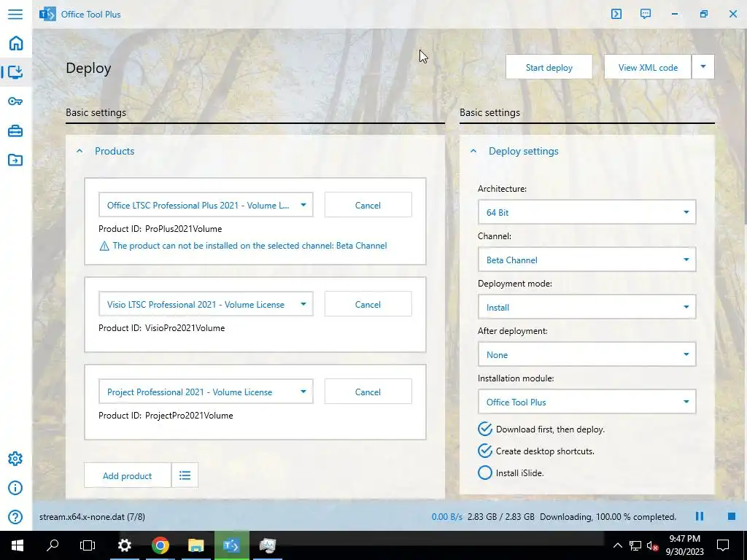
Task: Open the Activate key icon page
Action: (15, 101)
